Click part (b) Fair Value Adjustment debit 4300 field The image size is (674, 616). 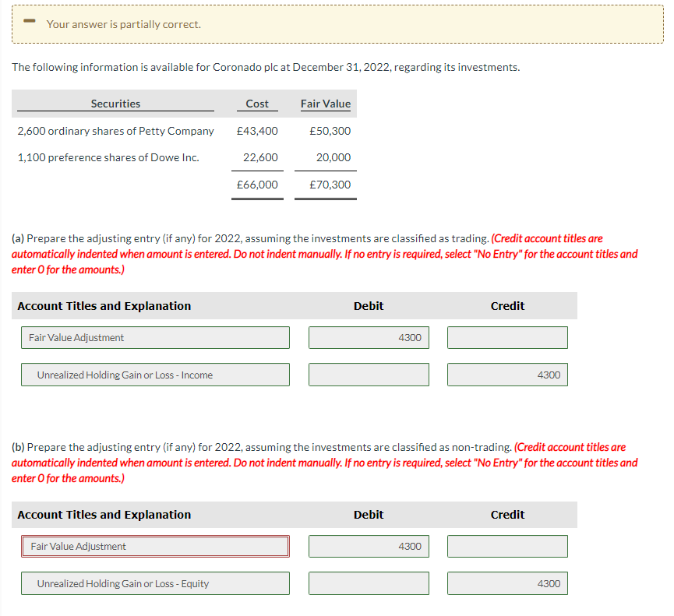point(369,547)
